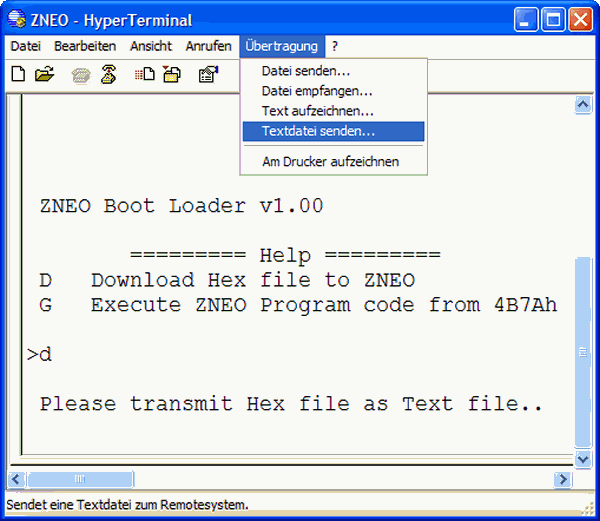Click the '>d' command prompt line

(x=39, y=355)
